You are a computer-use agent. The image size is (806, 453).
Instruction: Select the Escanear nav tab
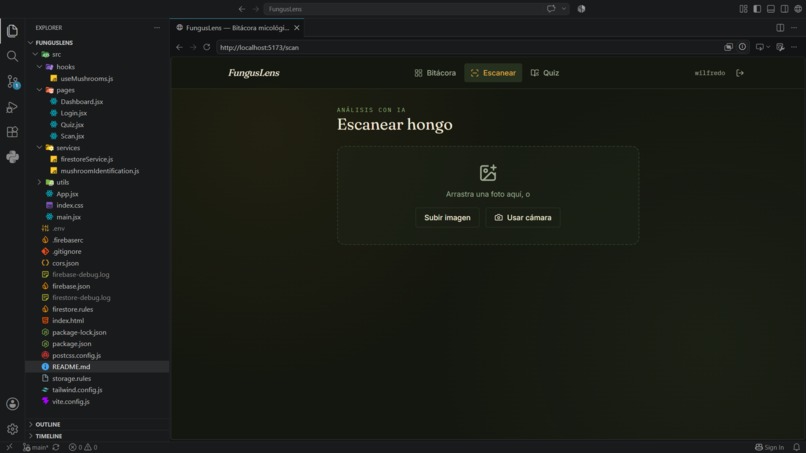pyautogui.click(x=493, y=73)
